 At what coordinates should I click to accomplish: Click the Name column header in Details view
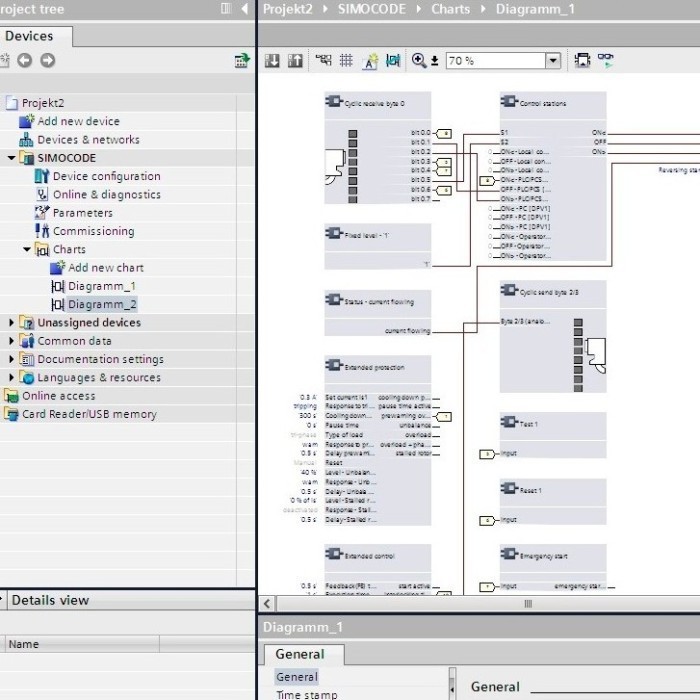point(83,644)
